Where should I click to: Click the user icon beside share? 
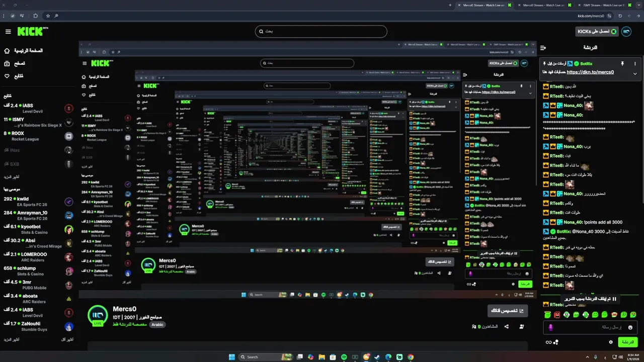(x=522, y=327)
